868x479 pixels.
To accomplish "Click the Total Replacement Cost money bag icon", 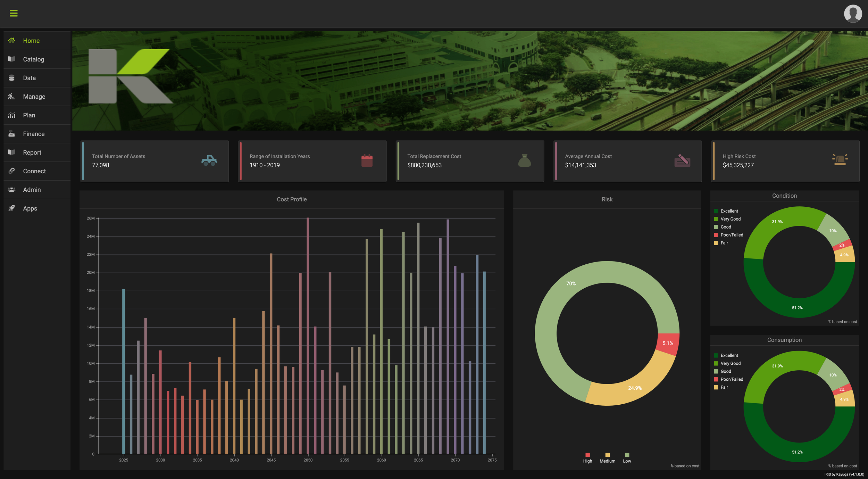I will point(524,160).
